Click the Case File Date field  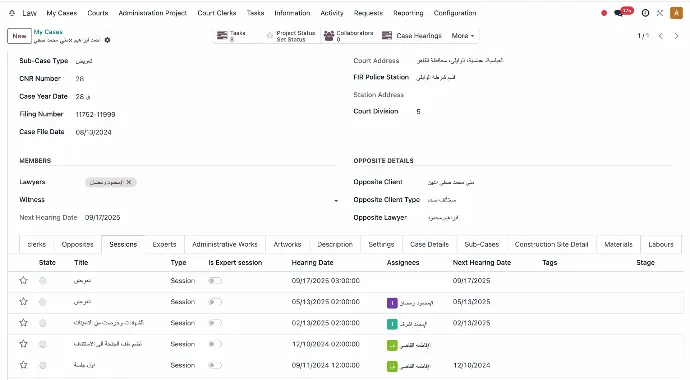click(x=93, y=132)
